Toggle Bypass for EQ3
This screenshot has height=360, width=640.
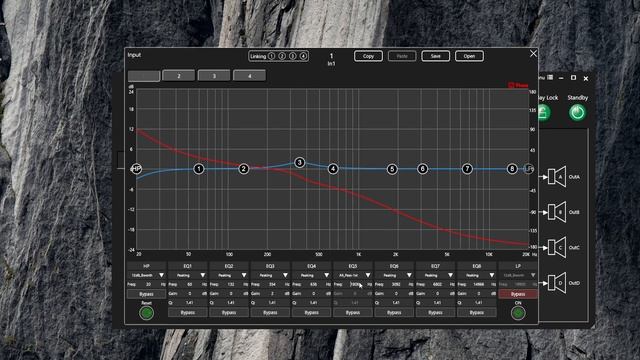270,312
